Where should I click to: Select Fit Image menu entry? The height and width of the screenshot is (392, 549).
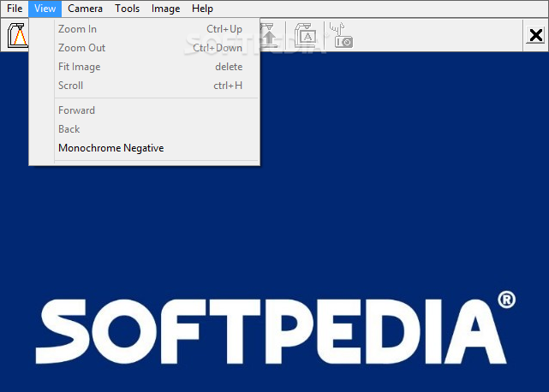coord(145,67)
